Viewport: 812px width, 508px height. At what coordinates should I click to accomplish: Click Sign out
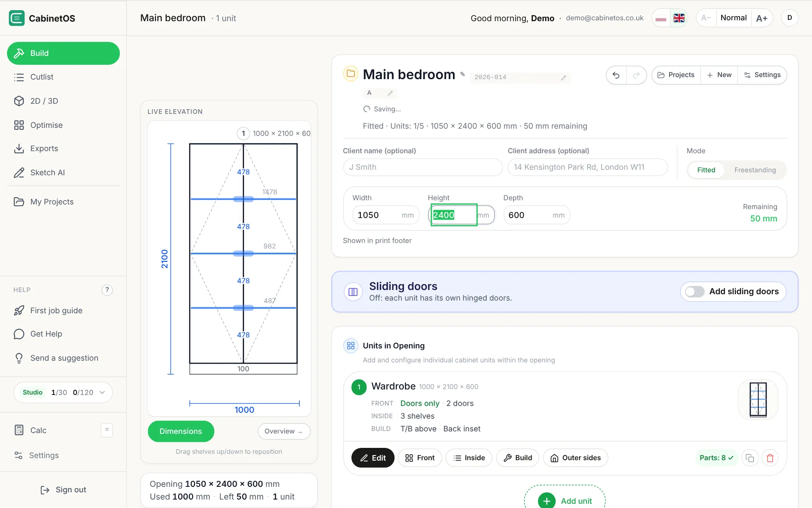(63, 490)
